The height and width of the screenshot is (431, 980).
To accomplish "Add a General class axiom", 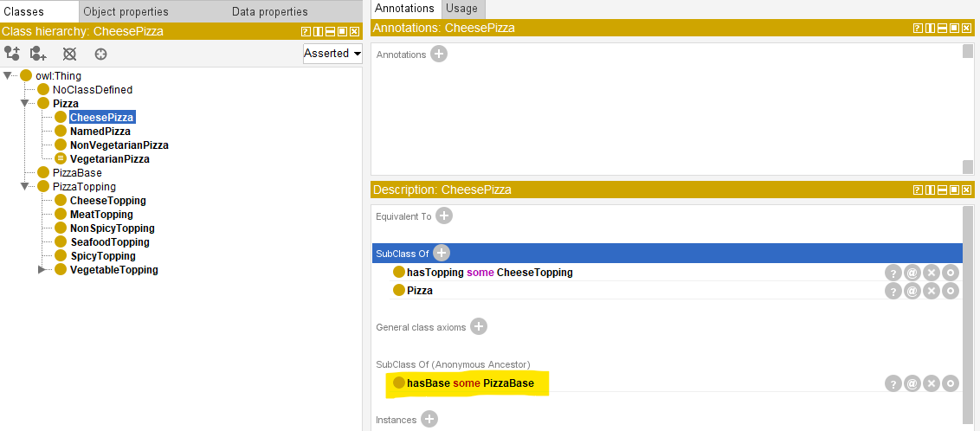I will pos(479,326).
